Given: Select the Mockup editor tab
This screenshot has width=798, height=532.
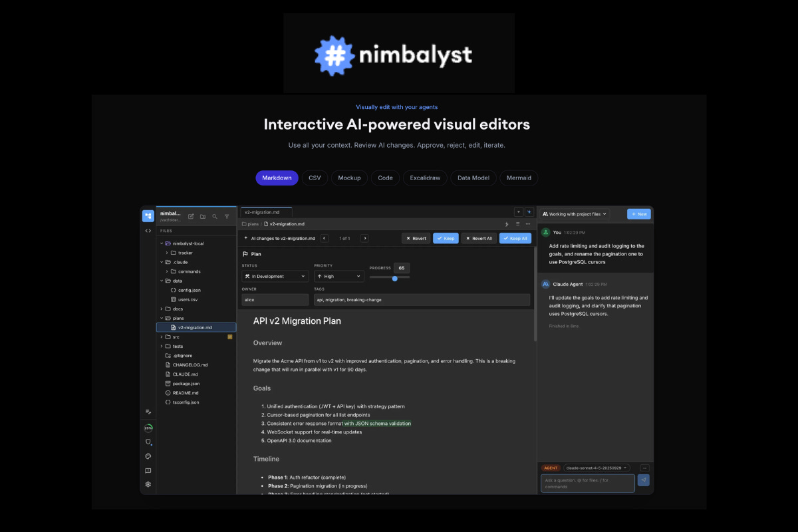Looking at the screenshot, I should (349, 178).
